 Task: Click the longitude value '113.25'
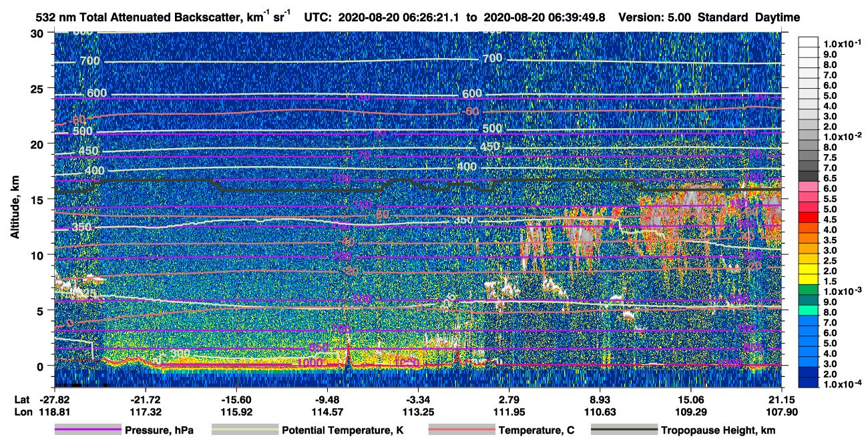[x=418, y=412]
